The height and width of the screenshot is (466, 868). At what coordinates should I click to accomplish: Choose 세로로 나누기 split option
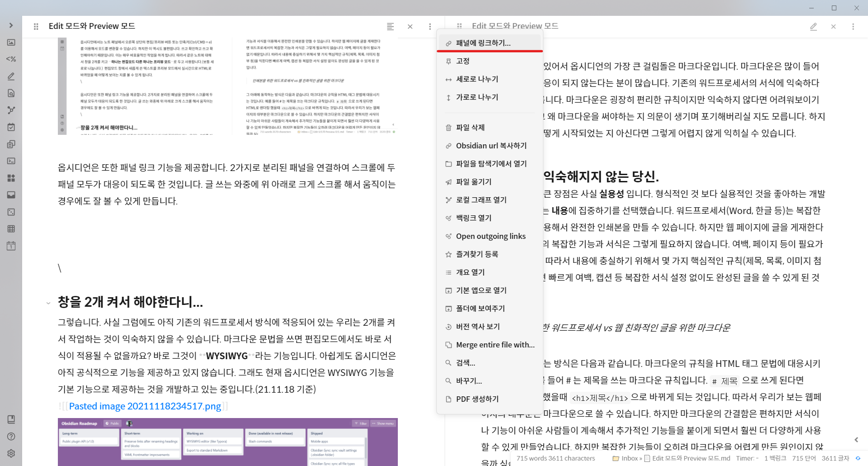(490, 79)
